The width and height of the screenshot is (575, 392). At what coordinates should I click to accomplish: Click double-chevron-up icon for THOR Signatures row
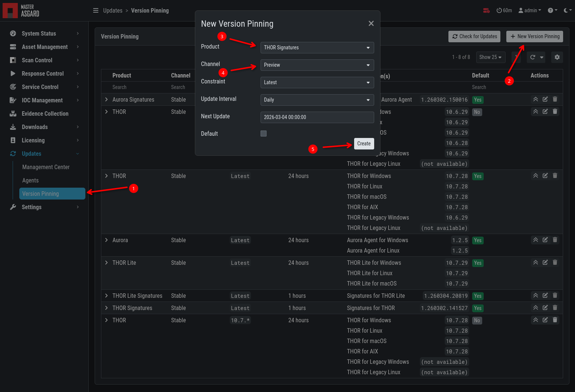535,307
